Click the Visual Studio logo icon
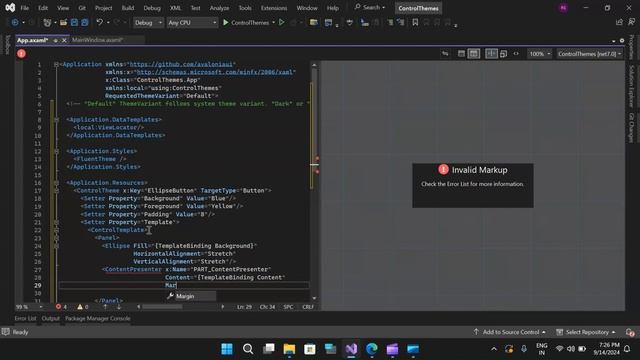Viewport: 640px width, 360px height. tap(10, 8)
